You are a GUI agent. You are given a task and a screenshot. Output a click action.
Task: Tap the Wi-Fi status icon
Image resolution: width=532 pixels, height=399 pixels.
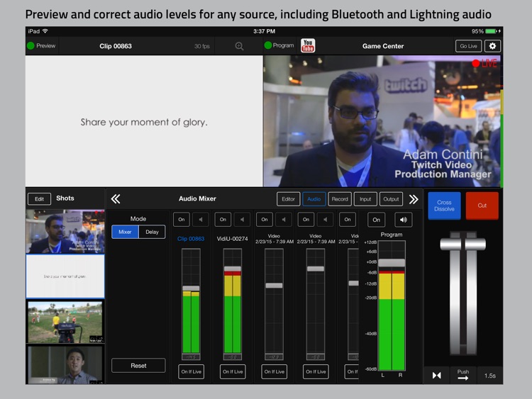pos(45,31)
